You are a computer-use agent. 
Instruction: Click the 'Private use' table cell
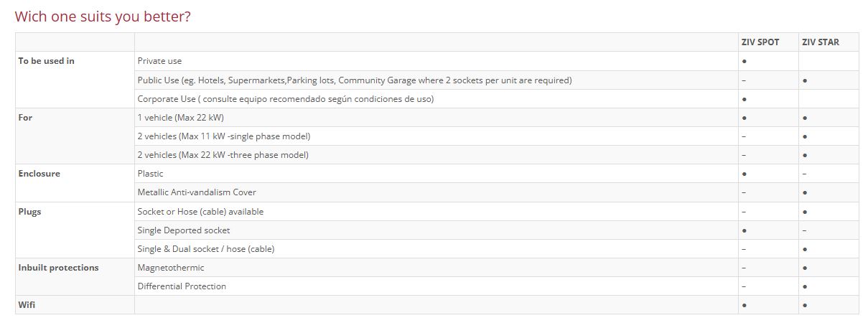[x=159, y=61]
